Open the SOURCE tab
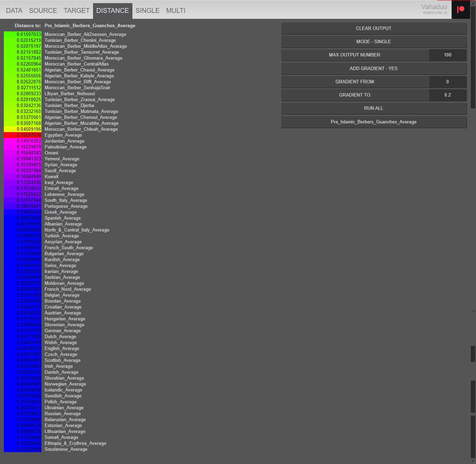Image resolution: width=476 pixels, height=464 pixels. tap(43, 11)
